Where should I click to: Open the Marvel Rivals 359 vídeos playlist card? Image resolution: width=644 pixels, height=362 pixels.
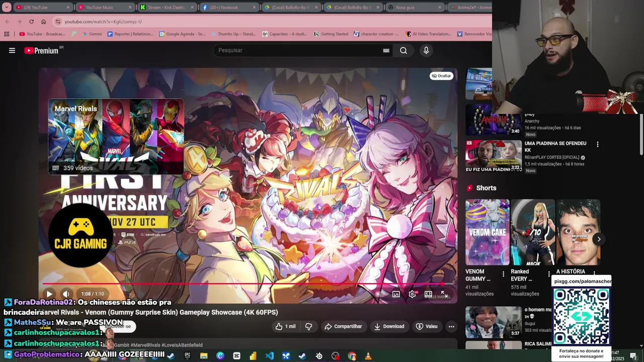116,137
